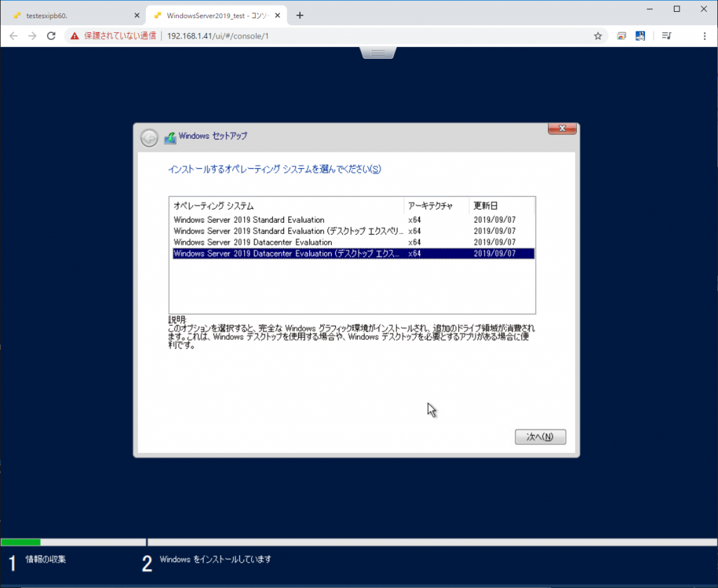The height and width of the screenshot is (588, 718).
Task: Close the Windows Setup dialog
Action: (562, 128)
